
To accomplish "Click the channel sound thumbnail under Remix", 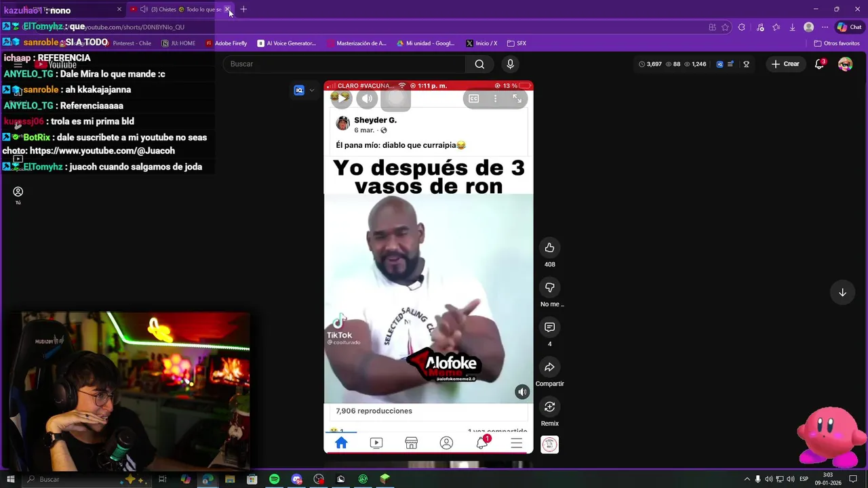I will [549, 445].
